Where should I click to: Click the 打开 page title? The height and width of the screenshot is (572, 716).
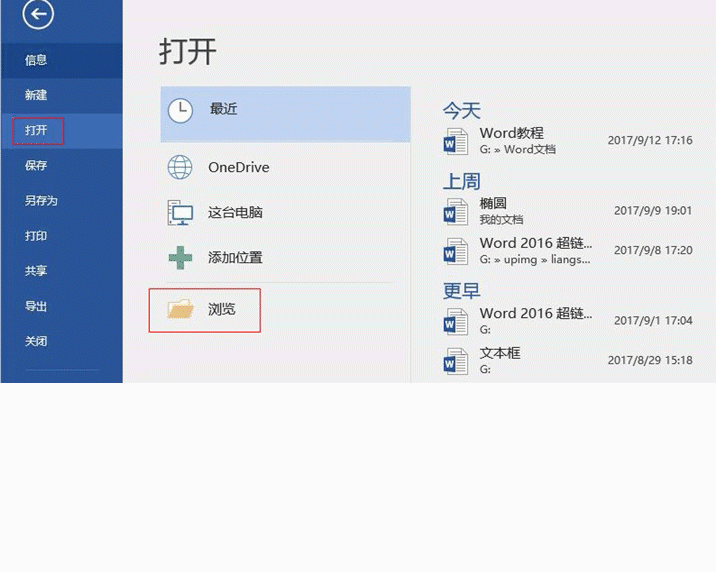[x=188, y=52]
